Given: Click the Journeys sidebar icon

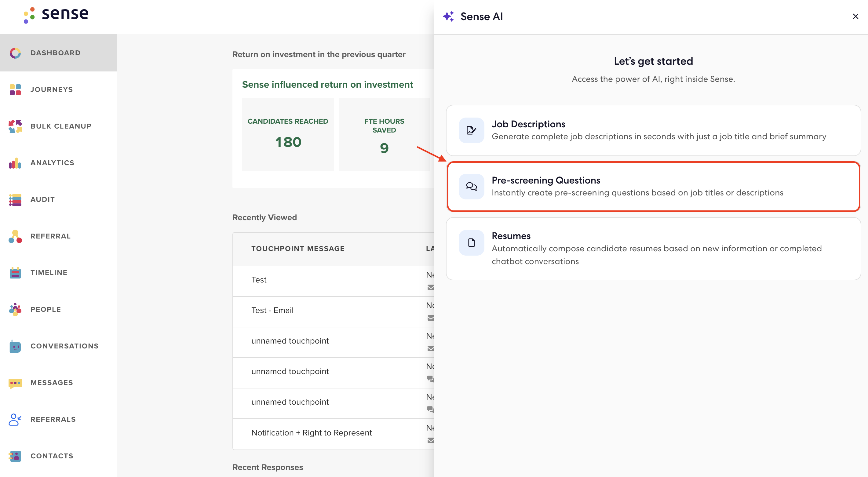Looking at the screenshot, I should point(15,89).
